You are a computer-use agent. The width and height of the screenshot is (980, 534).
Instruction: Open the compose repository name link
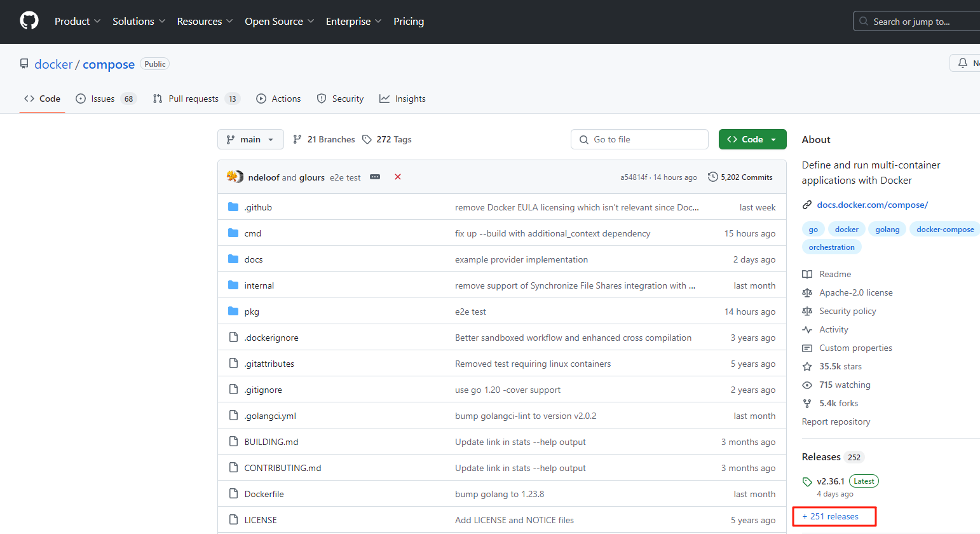[109, 64]
